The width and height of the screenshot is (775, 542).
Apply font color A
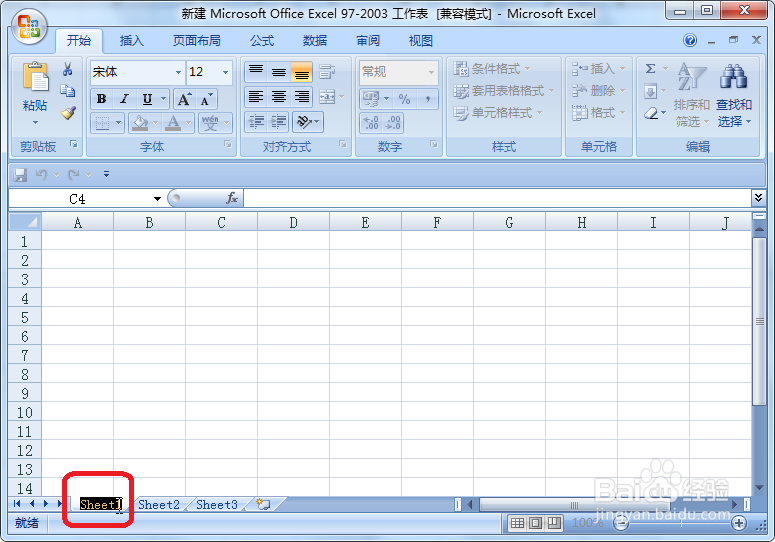pyautogui.click(x=172, y=123)
